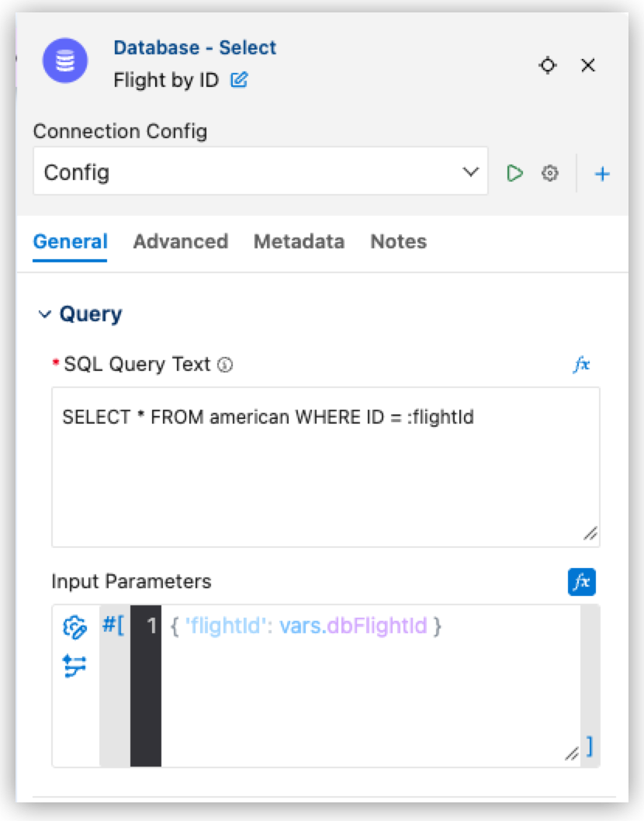Screen dimensions: 644x821
Task: Click Input Parameters editor resize handle
Action: [572, 753]
